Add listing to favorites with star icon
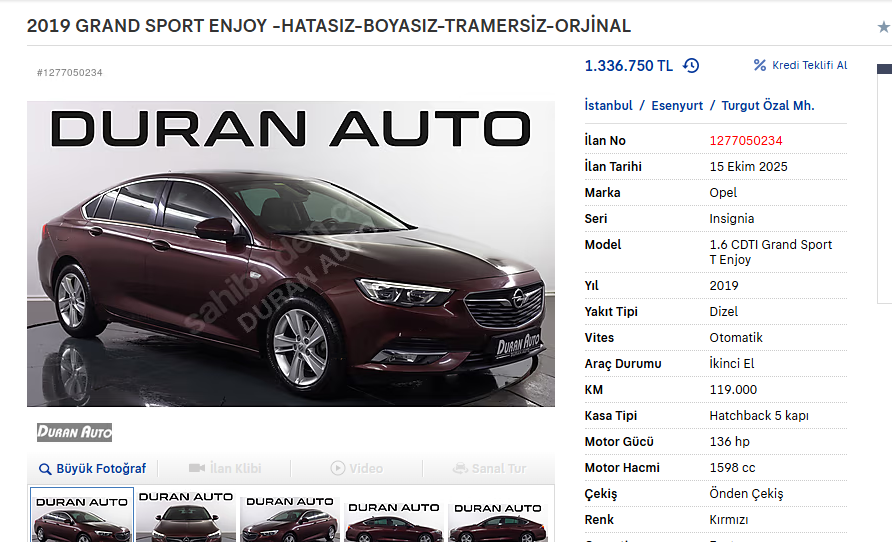 (x=883, y=27)
